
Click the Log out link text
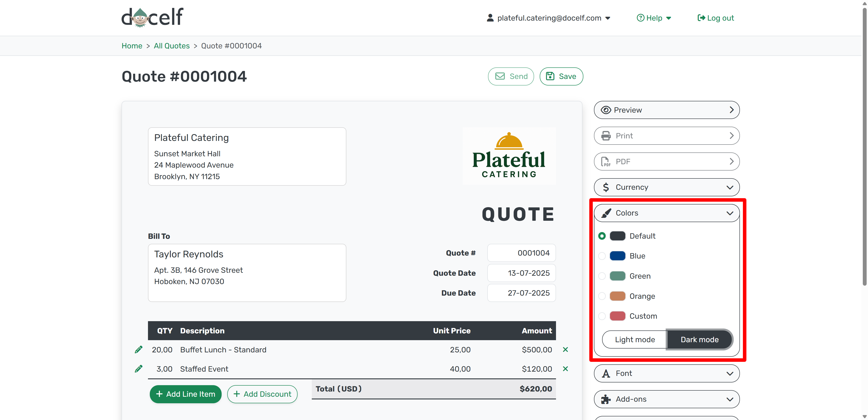(x=720, y=18)
